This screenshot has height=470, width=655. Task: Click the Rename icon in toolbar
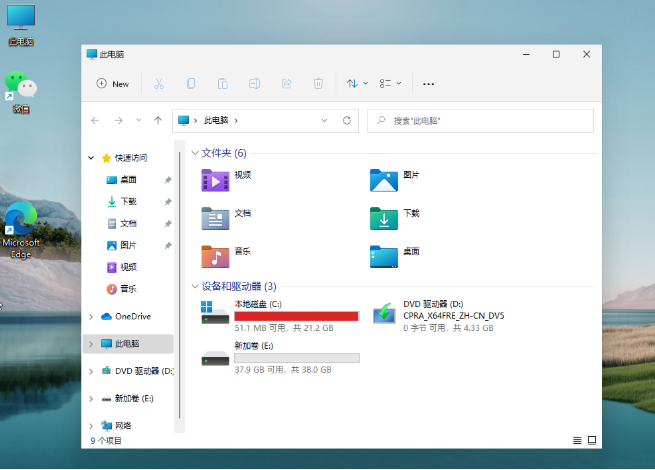click(255, 84)
